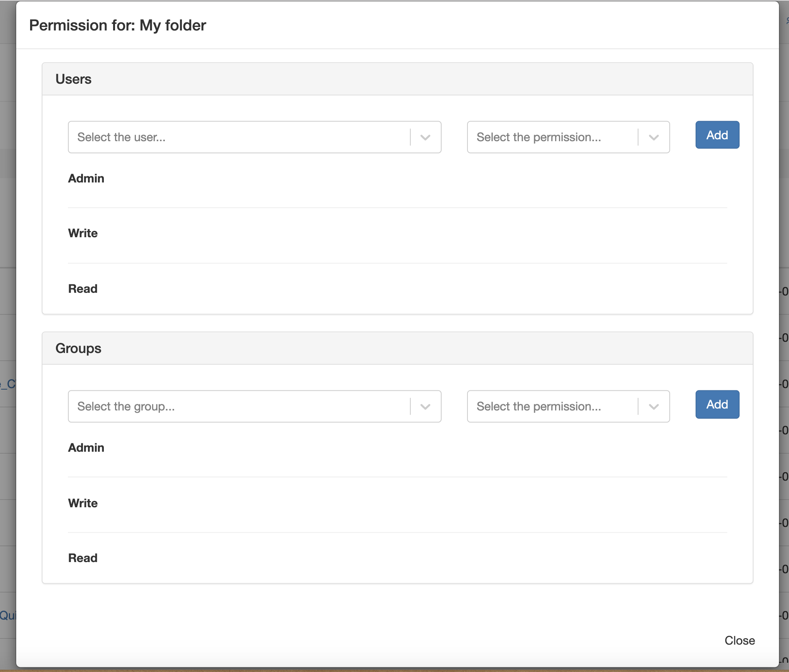789x672 pixels.
Task: Click the chevron arrow in the group selector
Action: coord(425,407)
